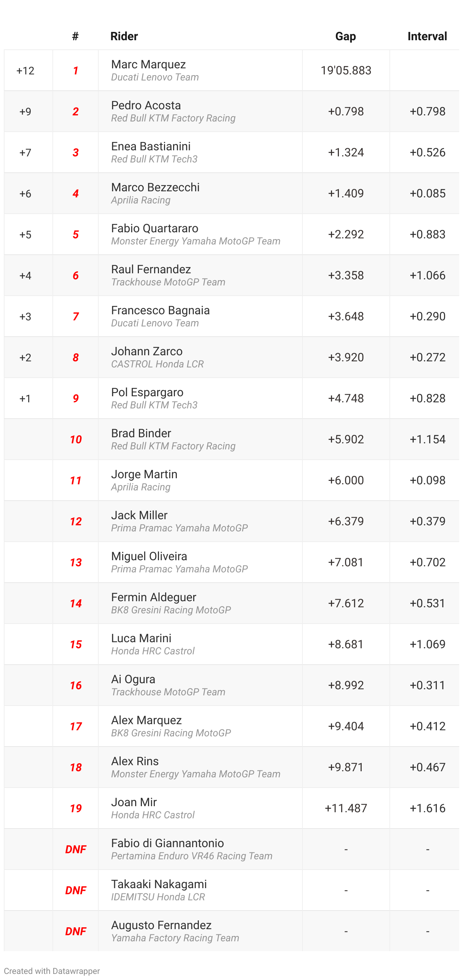Click Brad Binder's +5.902 gap value

click(345, 440)
